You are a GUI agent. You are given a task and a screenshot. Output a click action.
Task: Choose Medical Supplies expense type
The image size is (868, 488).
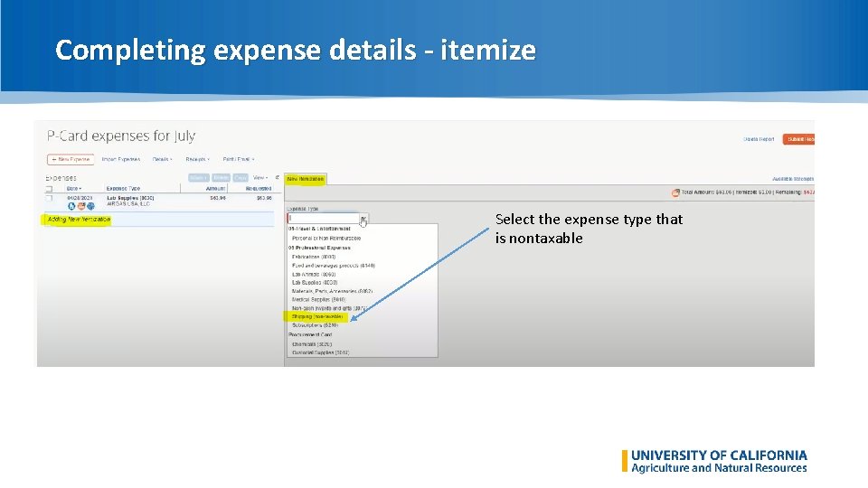pyautogui.click(x=319, y=300)
